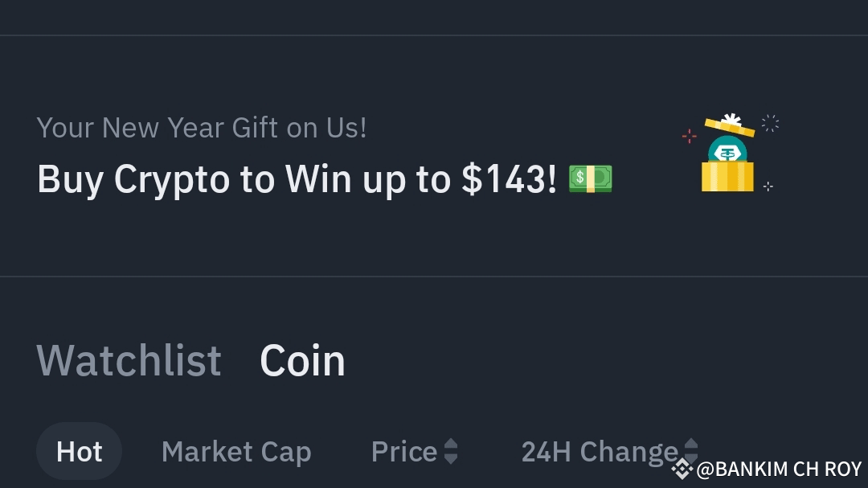868x488 pixels.
Task: Click the Binance logo watermark
Action: point(682,469)
